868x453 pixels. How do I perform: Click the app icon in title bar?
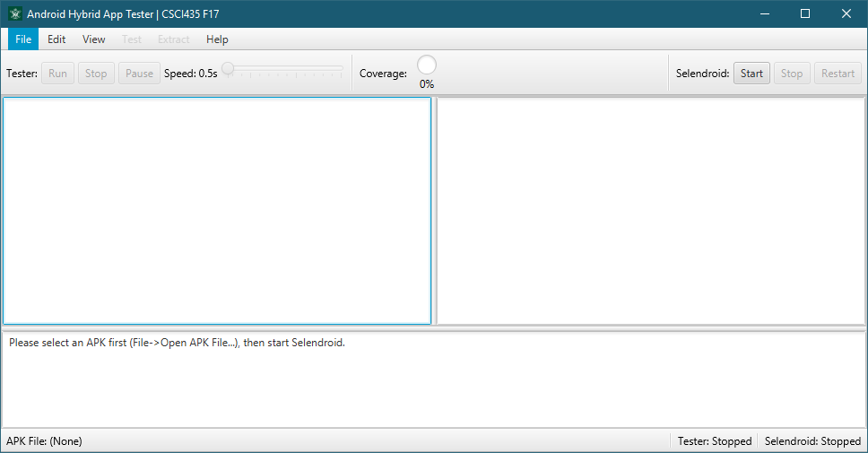[15, 13]
